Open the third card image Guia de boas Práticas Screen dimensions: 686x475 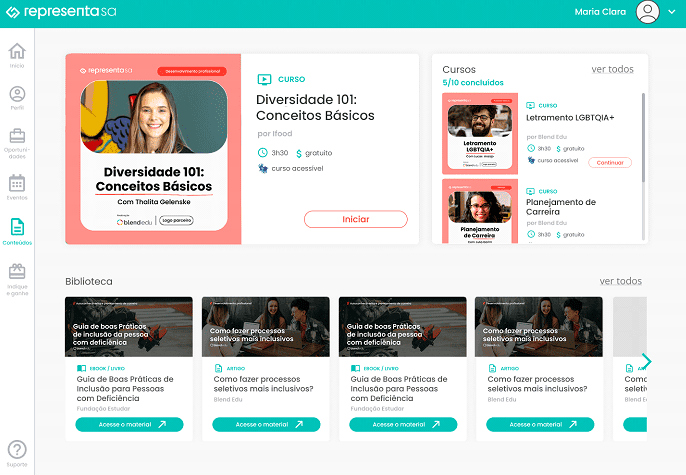coord(402,327)
